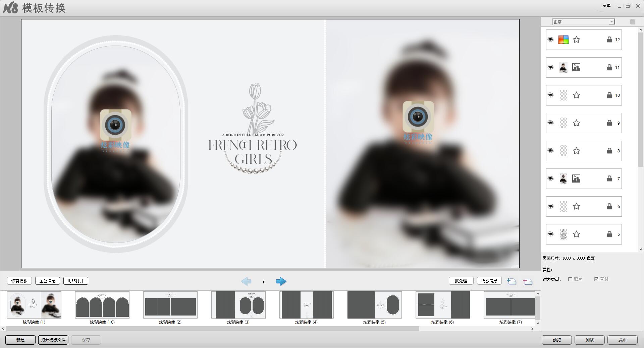This screenshot has width=644, height=348.
Task: Click the remove page icon
Action: coord(527,281)
